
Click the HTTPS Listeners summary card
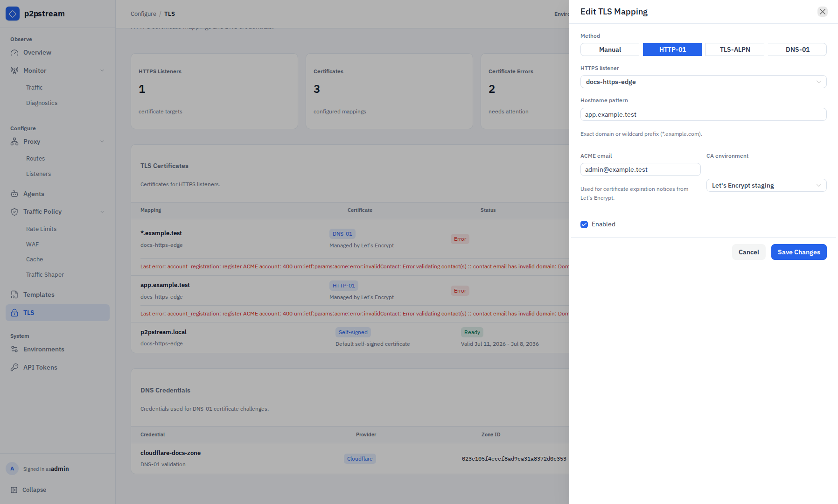click(x=214, y=91)
